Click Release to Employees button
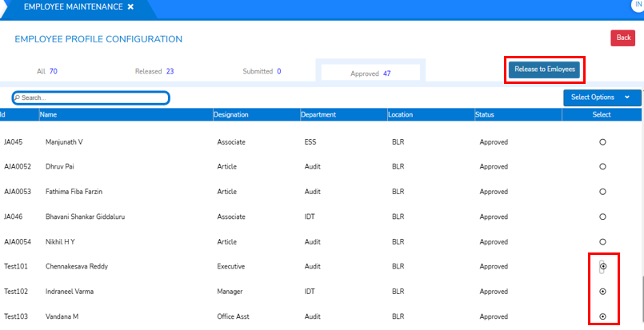The width and height of the screenshot is (644, 330). (544, 70)
